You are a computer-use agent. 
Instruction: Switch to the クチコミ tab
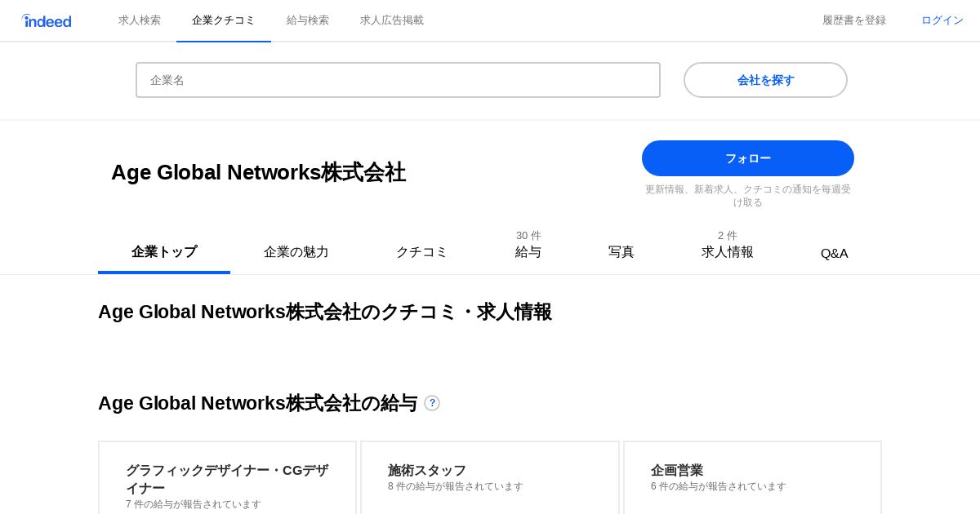pos(421,252)
